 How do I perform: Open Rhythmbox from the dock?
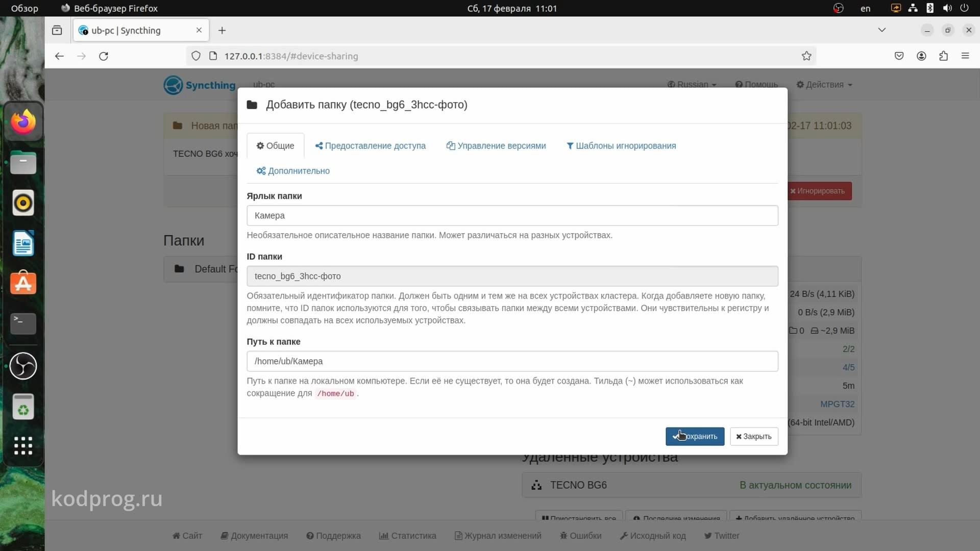(x=23, y=203)
